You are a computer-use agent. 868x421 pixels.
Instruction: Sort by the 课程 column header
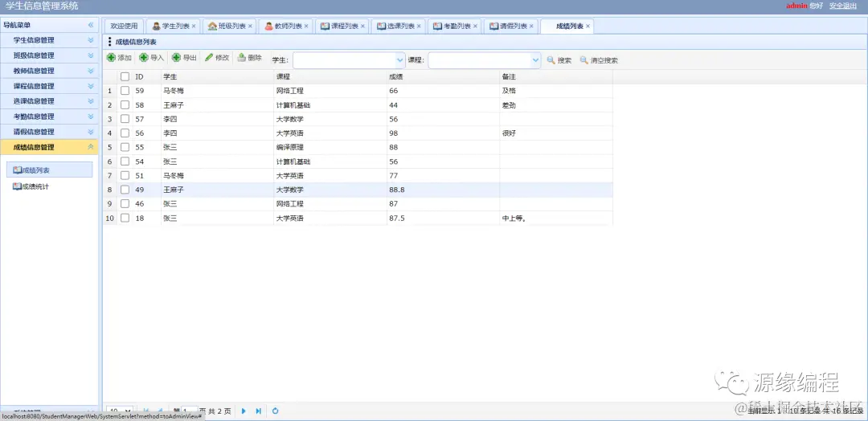(x=330, y=77)
